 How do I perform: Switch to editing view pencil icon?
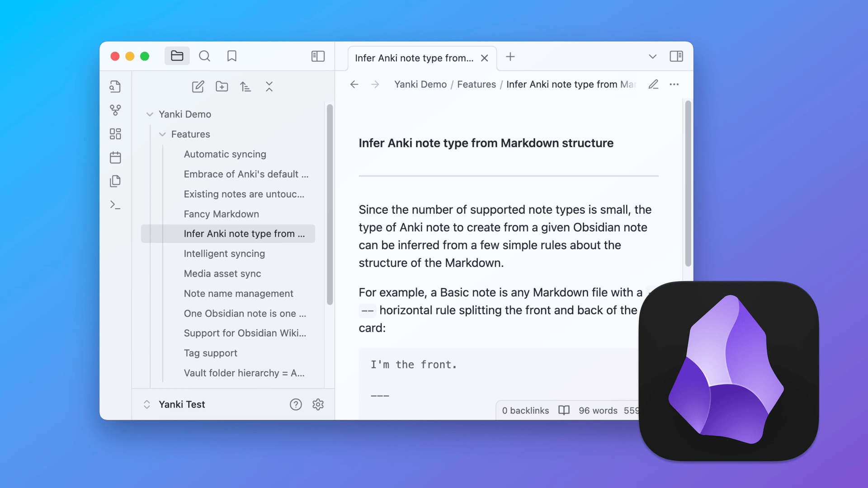(653, 84)
